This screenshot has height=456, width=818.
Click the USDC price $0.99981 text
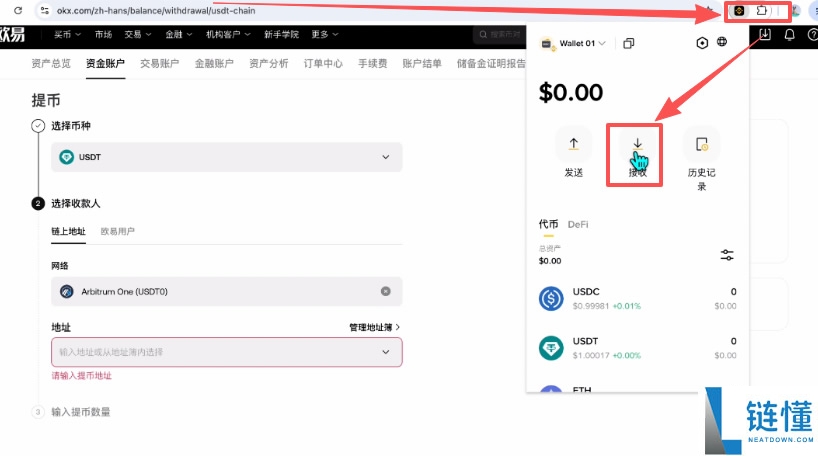pos(591,306)
